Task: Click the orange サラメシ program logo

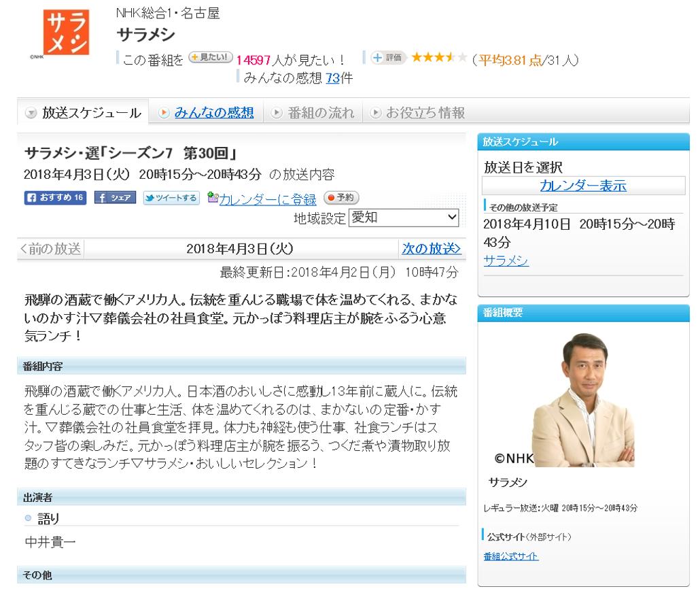Action: pos(66,32)
